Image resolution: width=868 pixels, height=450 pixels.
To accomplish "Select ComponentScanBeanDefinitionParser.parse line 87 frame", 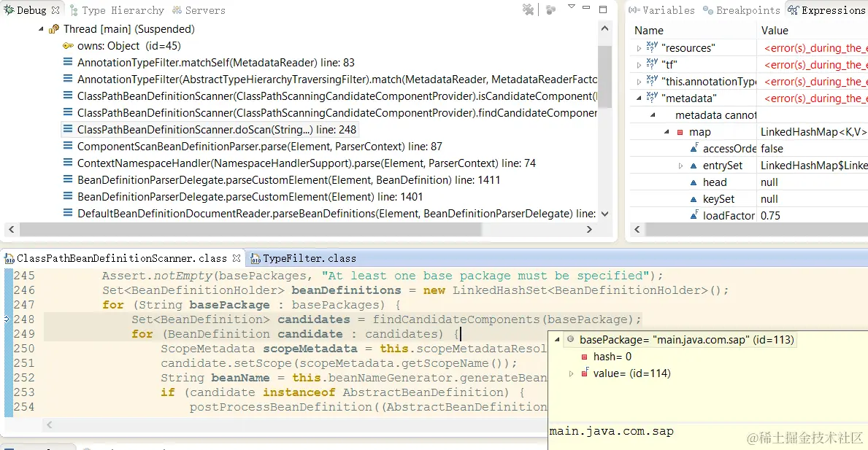I will pos(260,147).
